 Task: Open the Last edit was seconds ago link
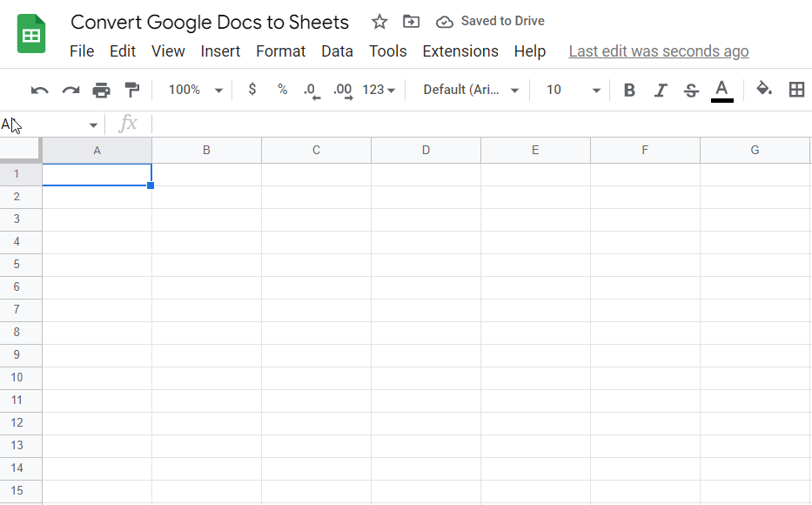[x=659, y=51]
